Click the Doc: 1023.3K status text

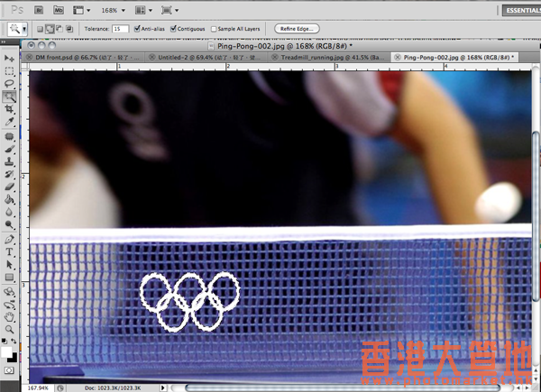click(x=113, y=388)
